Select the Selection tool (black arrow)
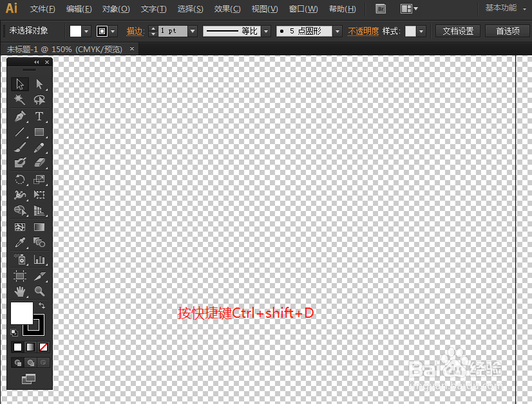 click(20, 84)
